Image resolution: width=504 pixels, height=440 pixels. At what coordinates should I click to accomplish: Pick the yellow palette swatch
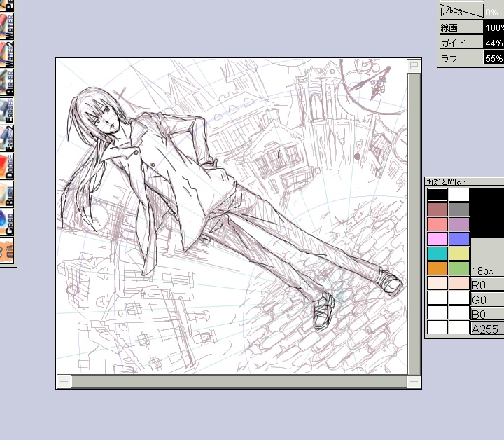click(x=459, y=254)
